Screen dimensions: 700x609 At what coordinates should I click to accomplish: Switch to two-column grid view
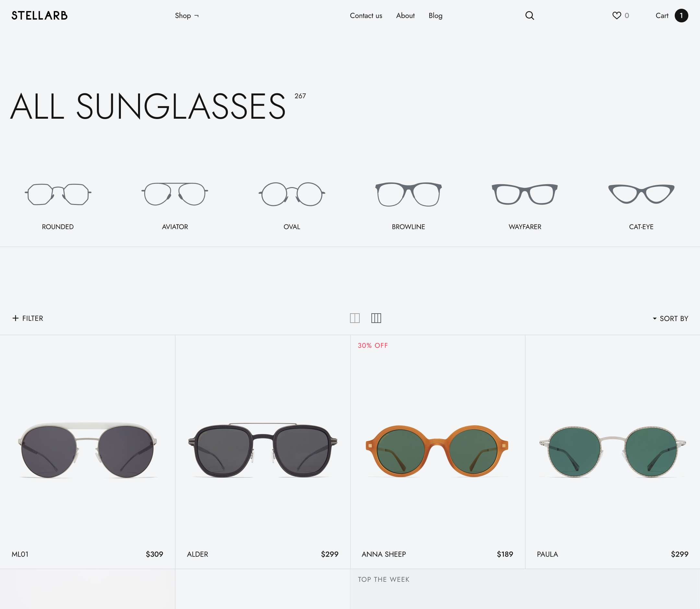click(355, 318)
